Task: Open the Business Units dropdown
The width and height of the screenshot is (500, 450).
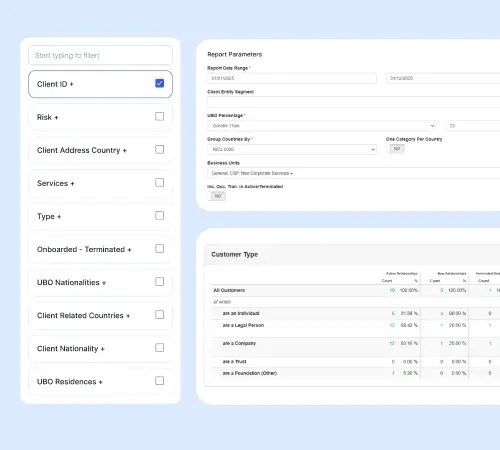Action: [x=353, y=173]
